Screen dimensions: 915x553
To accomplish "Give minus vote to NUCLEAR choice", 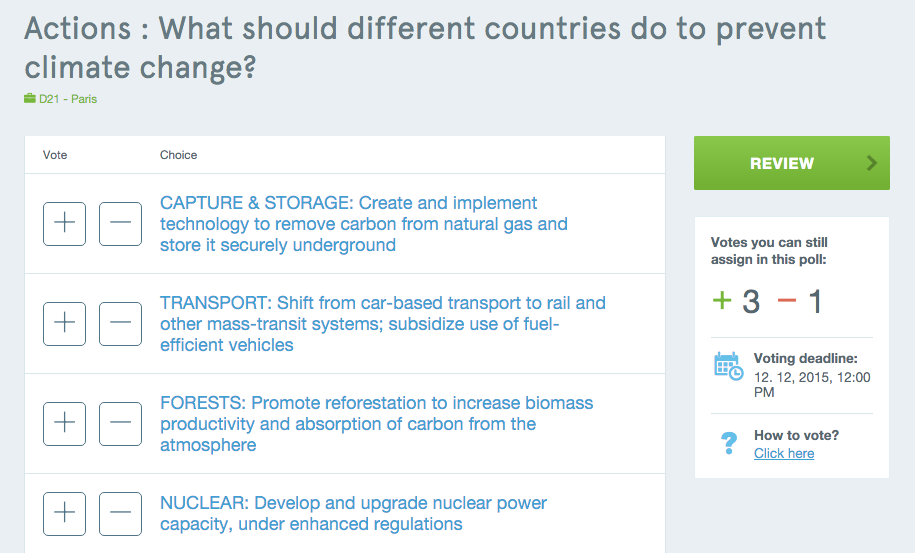I will [x=120, y=513].
